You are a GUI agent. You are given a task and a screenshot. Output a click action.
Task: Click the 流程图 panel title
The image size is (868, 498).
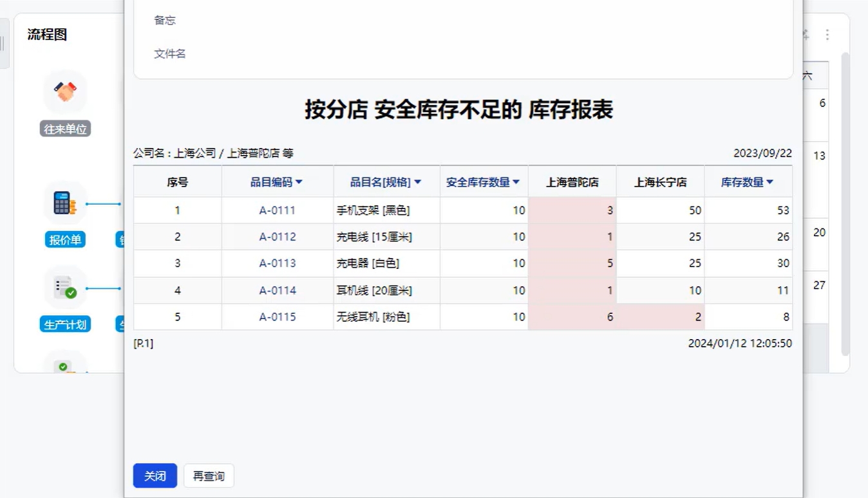47,35
